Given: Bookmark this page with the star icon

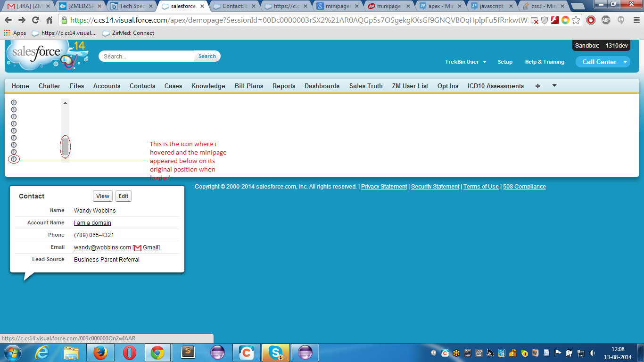Looking at the screenshot, I should click(576, 20).
